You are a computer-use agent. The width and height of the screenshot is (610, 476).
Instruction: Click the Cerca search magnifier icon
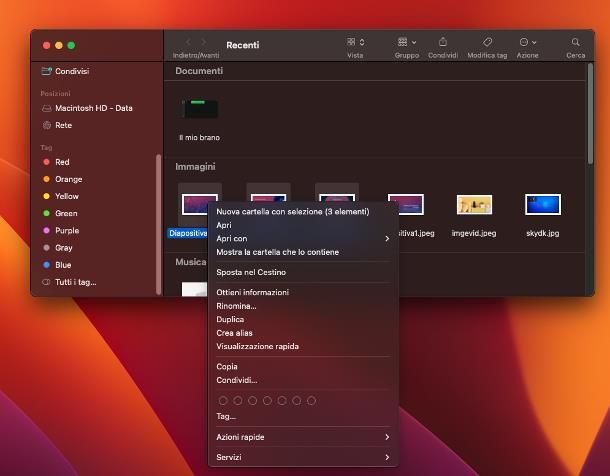click(x=575, y=42)
